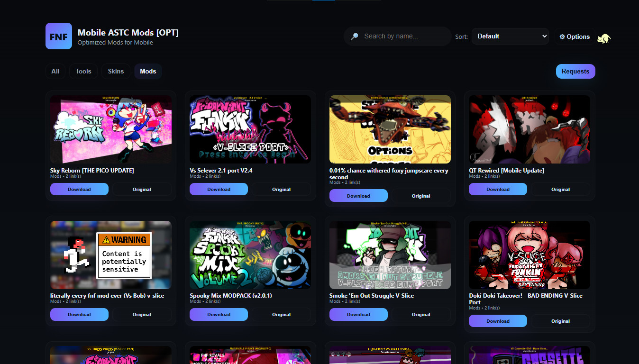Click the title Vs Selever 2.1 port V2.4

(221, 171)
